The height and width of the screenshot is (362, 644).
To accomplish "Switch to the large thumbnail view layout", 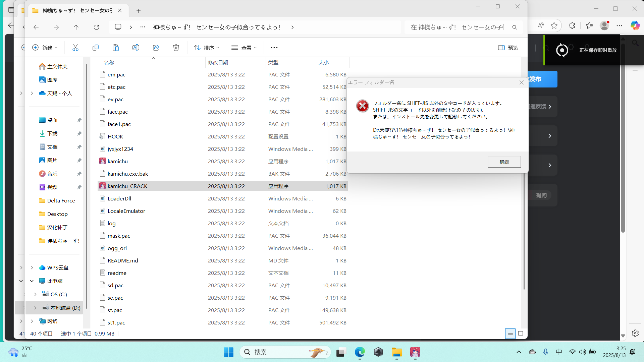I will click(520, 334).
